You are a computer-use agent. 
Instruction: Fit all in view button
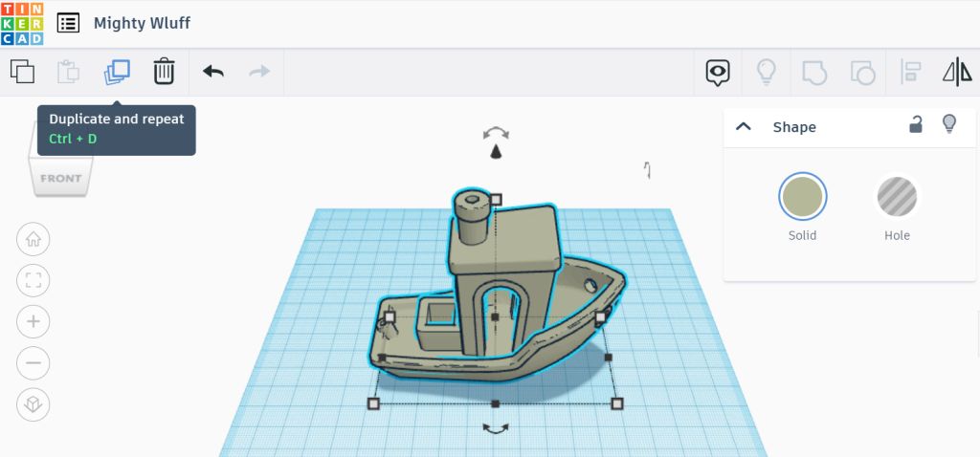pos(33,280)
